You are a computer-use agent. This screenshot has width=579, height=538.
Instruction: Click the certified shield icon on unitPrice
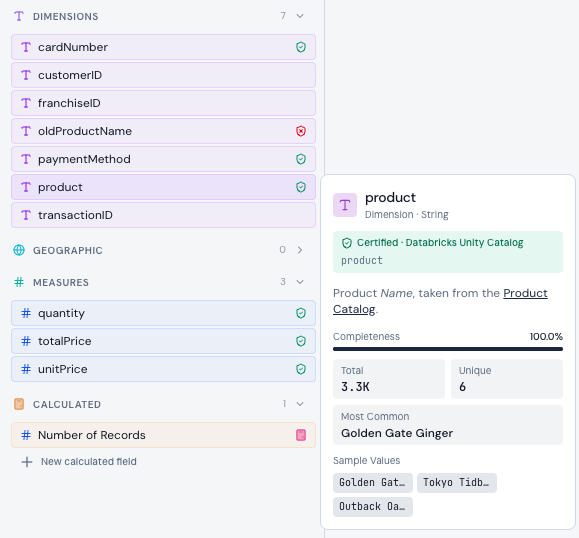[x=301, y=369]
